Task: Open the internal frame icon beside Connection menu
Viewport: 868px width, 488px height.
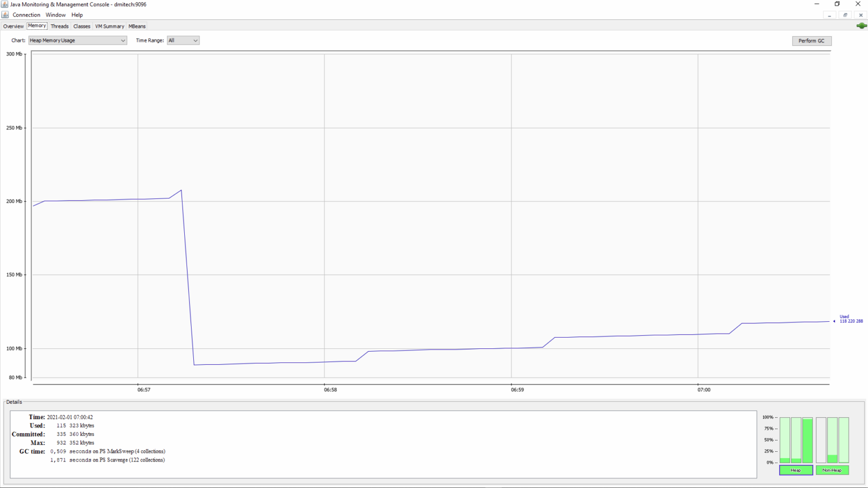Action: tap(5, 15)
